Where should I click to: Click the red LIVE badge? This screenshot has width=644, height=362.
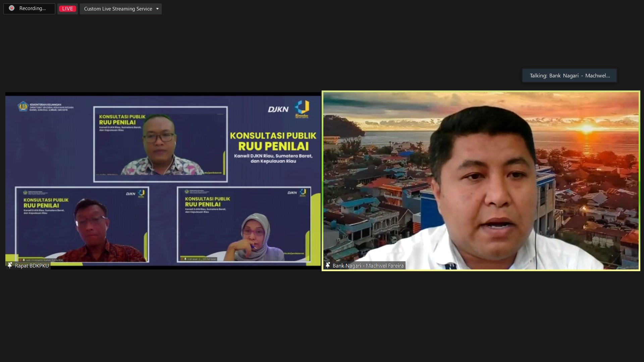click(x=67, y=9)
